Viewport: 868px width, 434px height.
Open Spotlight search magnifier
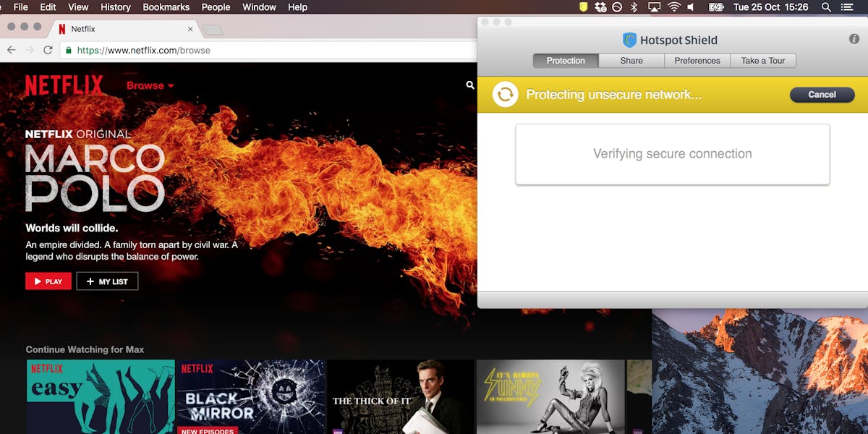pyautogui.click(x=826, y=7)
